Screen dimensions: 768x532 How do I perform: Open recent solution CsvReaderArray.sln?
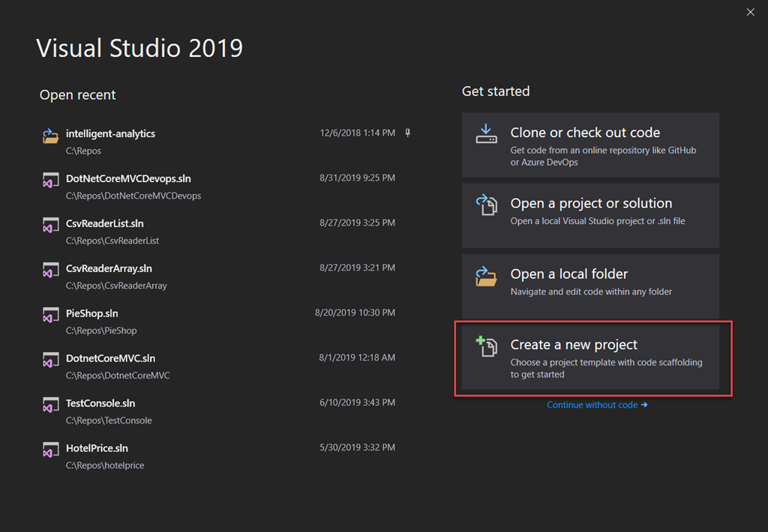(x=226, y=276)
